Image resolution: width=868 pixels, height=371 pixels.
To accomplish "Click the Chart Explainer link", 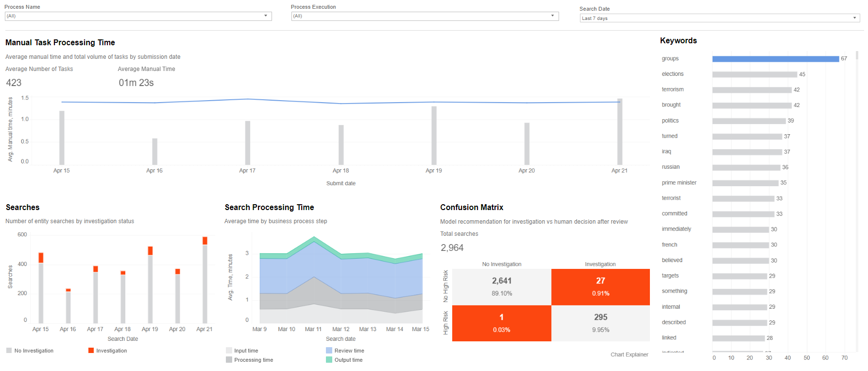I will pos(629,354).
